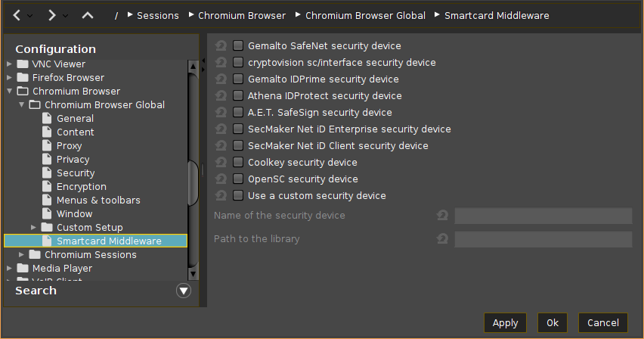Expand the Firefox Browser folder
Screen dimensions: 644x339
(x=10, y=78)
